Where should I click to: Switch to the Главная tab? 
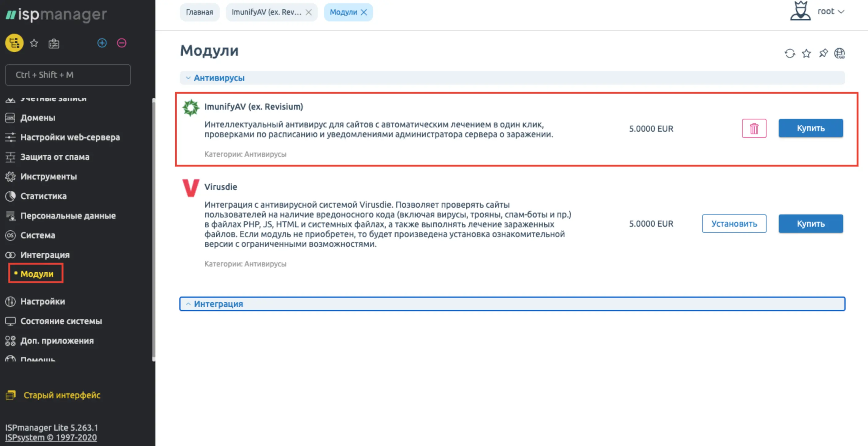point(200,12)
